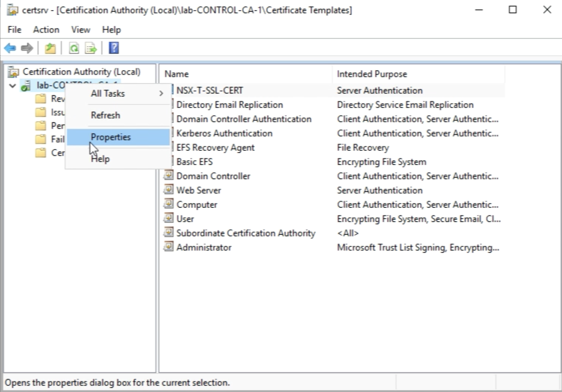Click the Refresh toolbar icon

(74, 48)
